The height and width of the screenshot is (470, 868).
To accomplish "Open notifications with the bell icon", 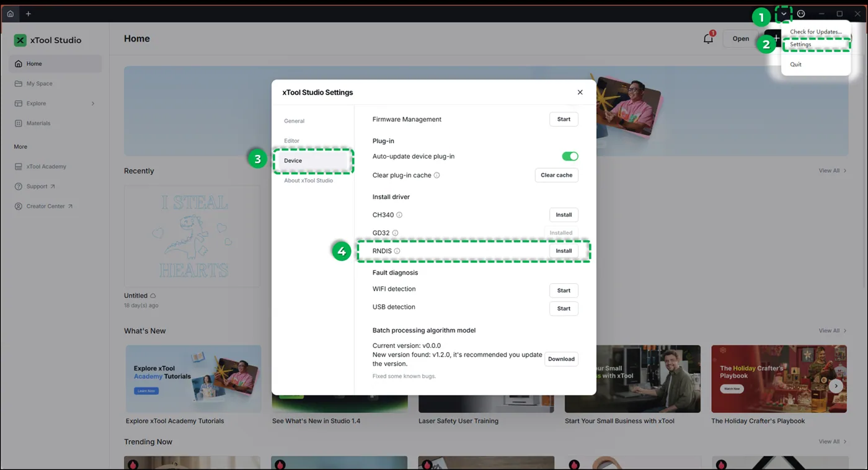I will point(708,38).
